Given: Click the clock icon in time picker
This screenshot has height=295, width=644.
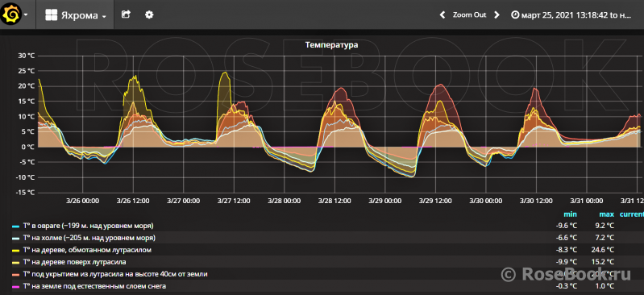Looking at the screenshot, I should [514, 15].
